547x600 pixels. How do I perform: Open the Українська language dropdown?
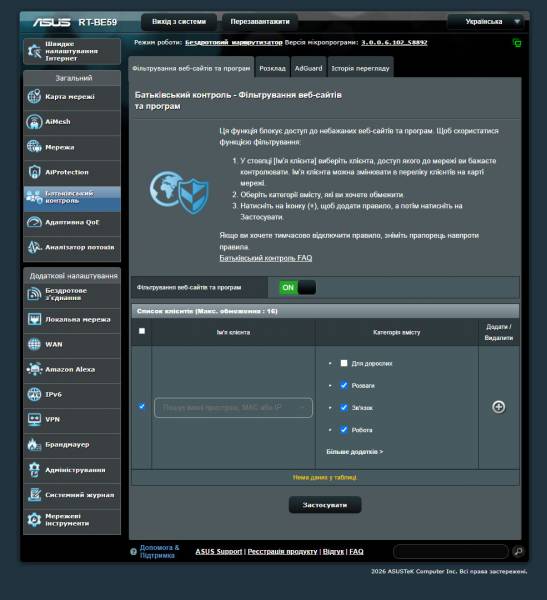click(x=486, y=22)
